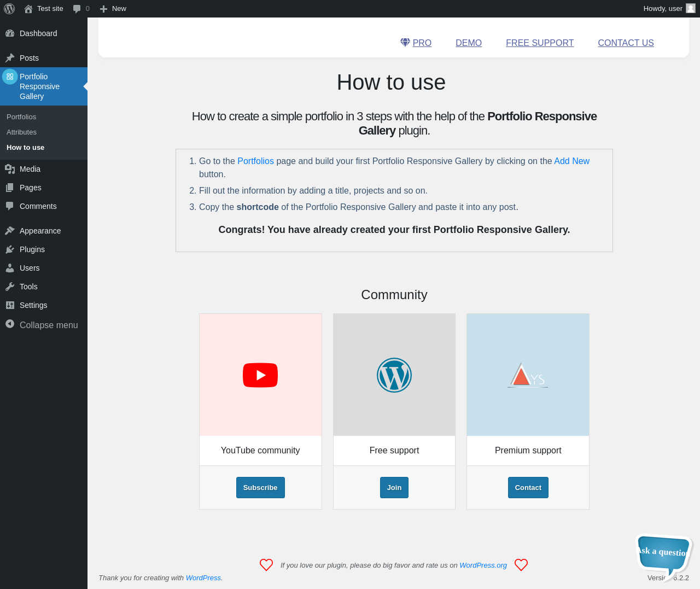Click the Contact button
Viewport: 700px width, 589px height.
pyautogui.click(x=528, y=487)
